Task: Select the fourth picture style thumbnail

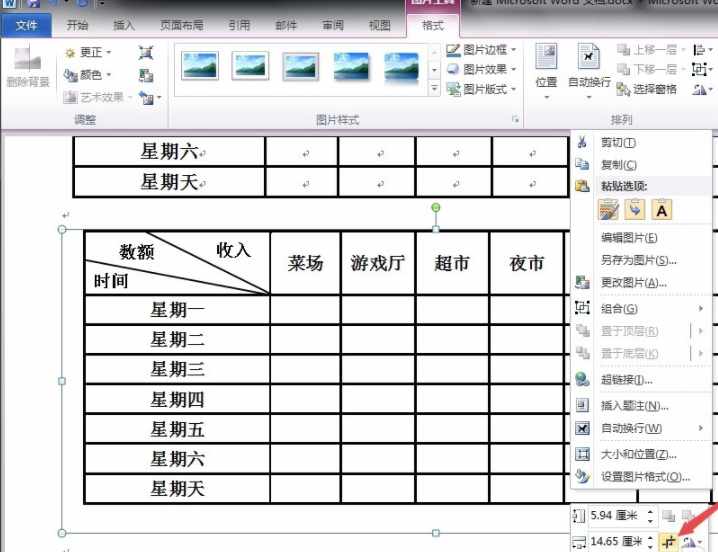Action: point(351,67)
